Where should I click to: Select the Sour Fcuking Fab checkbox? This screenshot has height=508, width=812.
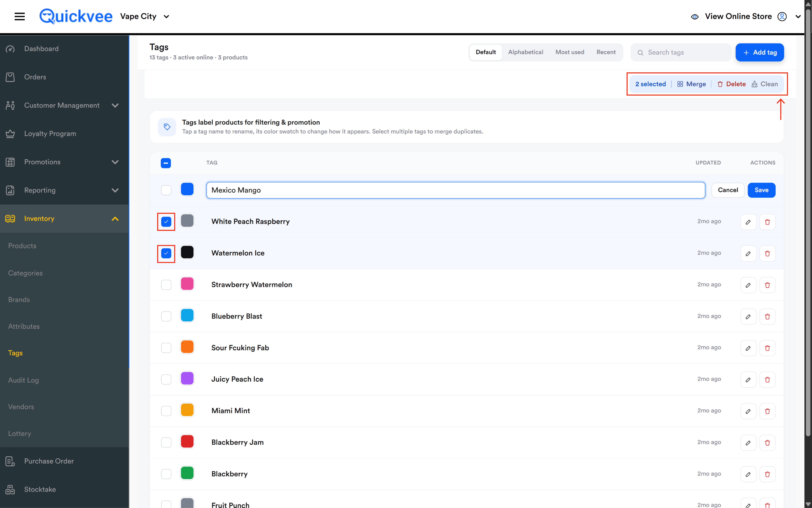(166, 348)
